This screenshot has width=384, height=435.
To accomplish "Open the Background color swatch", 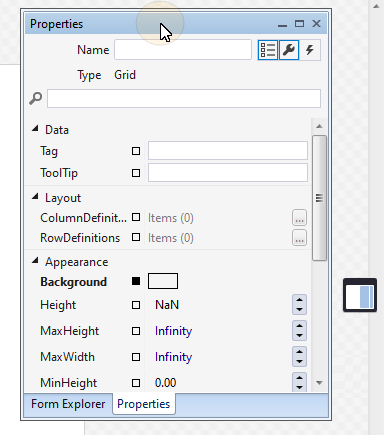I will pos(163,281).
